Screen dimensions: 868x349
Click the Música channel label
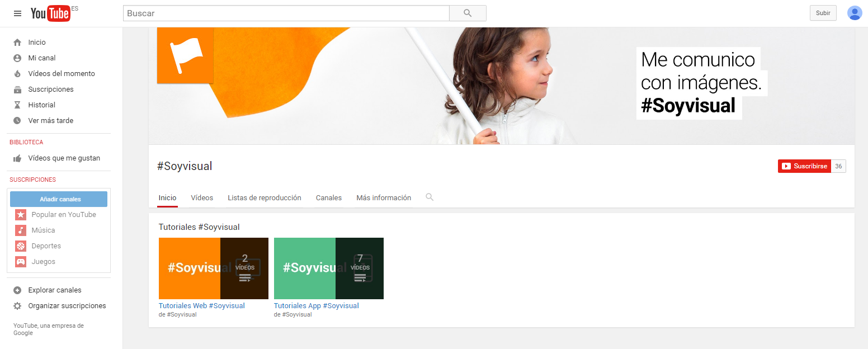click(44, 230)
